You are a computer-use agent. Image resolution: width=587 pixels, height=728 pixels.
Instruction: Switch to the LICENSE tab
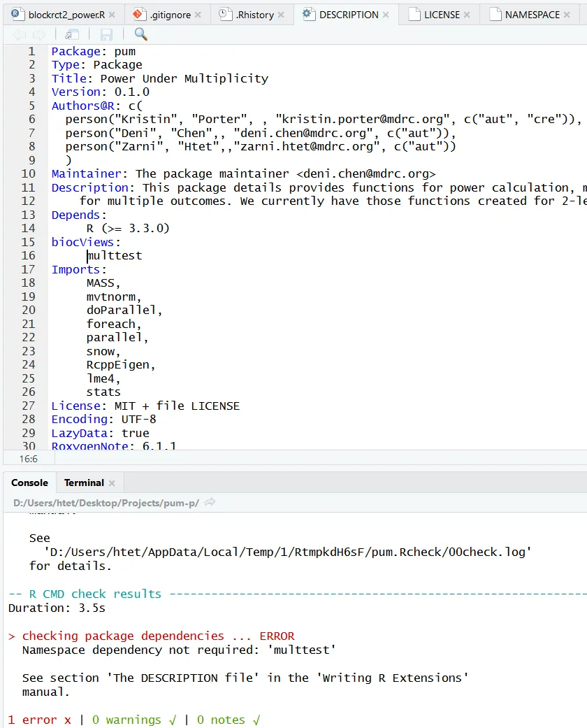click(442, 15)
